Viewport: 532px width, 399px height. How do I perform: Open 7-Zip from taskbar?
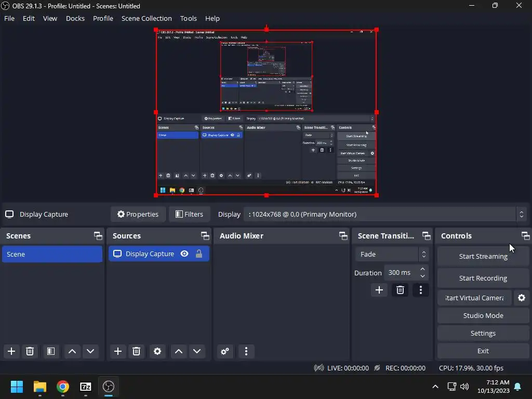click(86, 387)
